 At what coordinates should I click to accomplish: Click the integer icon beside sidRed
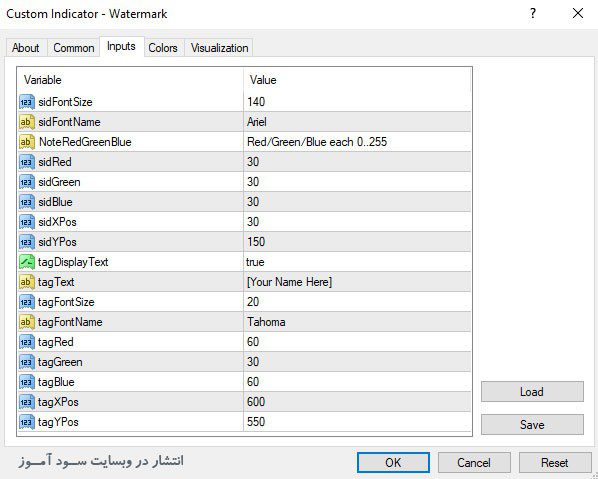click(27, 162)
